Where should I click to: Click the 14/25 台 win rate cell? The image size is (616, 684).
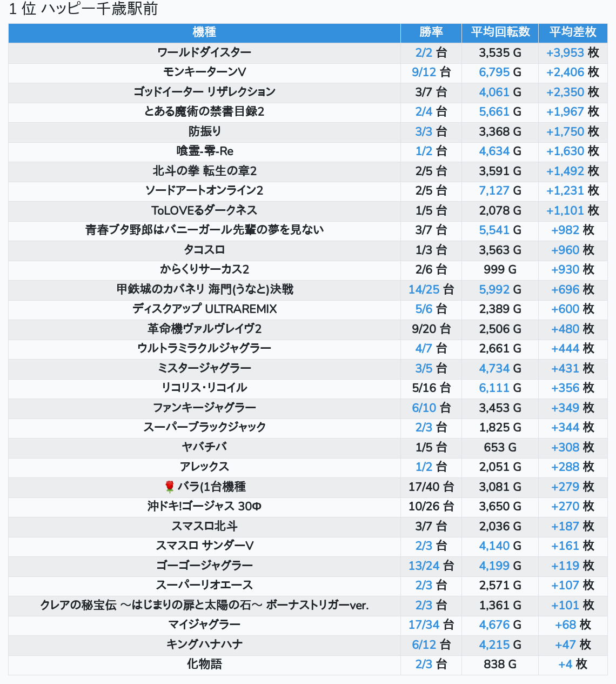[431, 289]
